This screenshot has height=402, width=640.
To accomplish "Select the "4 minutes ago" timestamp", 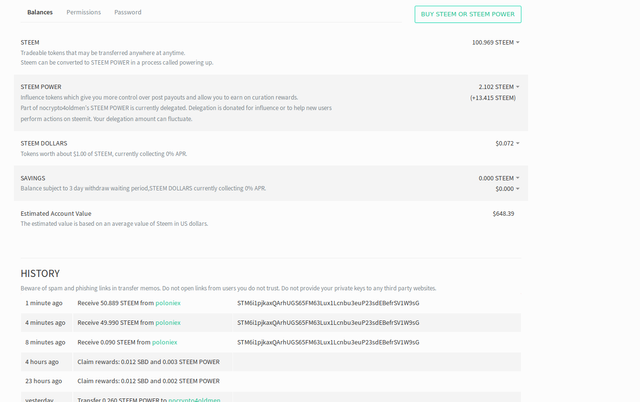I will tap(45, 323).
